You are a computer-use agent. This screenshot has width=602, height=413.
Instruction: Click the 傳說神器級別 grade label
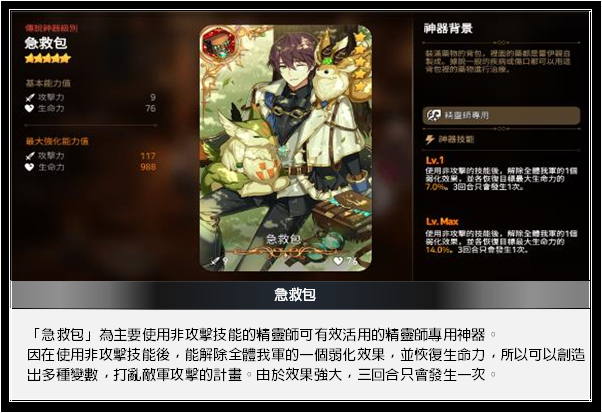tap(51, 28)
